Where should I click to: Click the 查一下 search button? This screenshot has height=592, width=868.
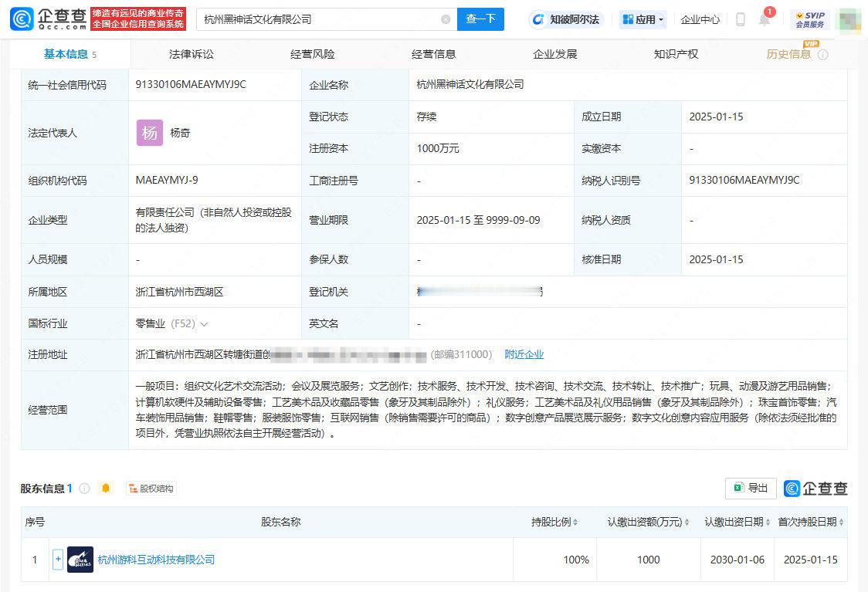click(480, 19)
